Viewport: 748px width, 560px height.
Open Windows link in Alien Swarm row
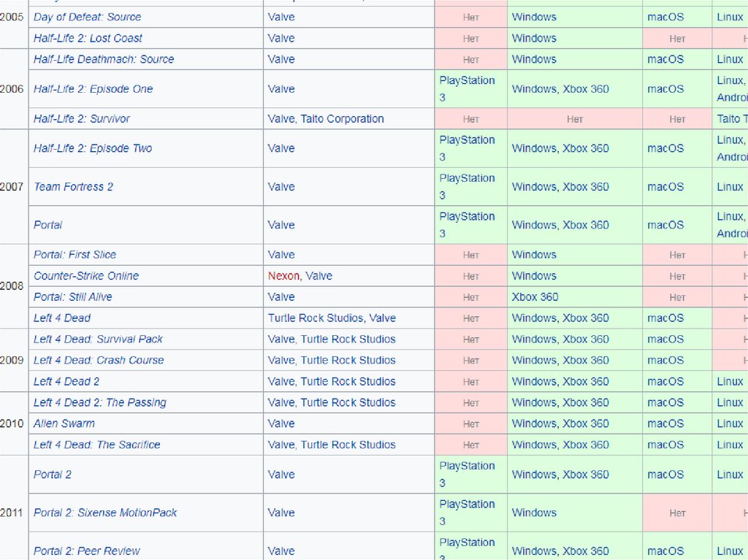[x=534, y=423]
